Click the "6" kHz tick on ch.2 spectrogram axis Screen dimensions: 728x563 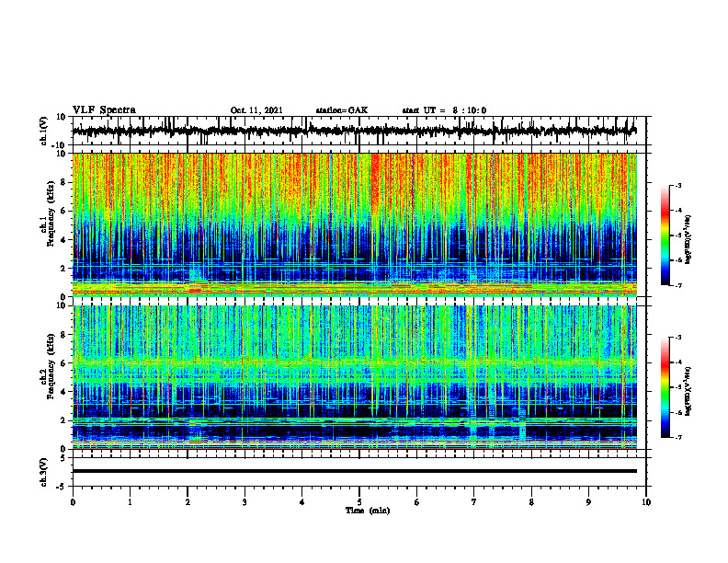pyautogui.click(x=64, y=363)
